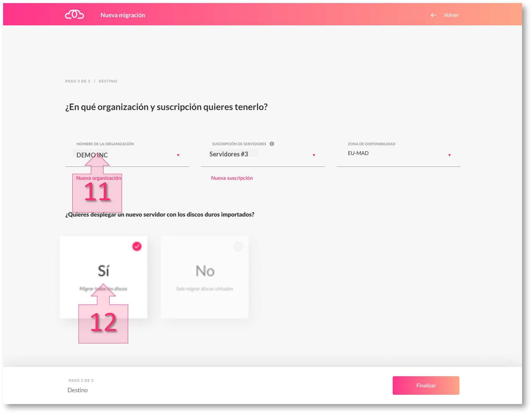Click the pink checkmark on the Sí card
Viewport: 532px width, 414px height.
(x=137, y=246)
